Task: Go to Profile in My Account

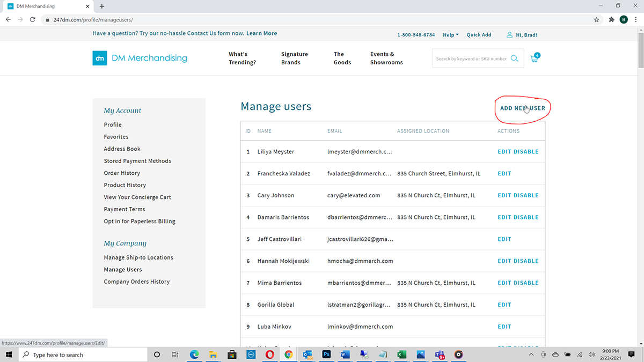Action: pos(113,124)
